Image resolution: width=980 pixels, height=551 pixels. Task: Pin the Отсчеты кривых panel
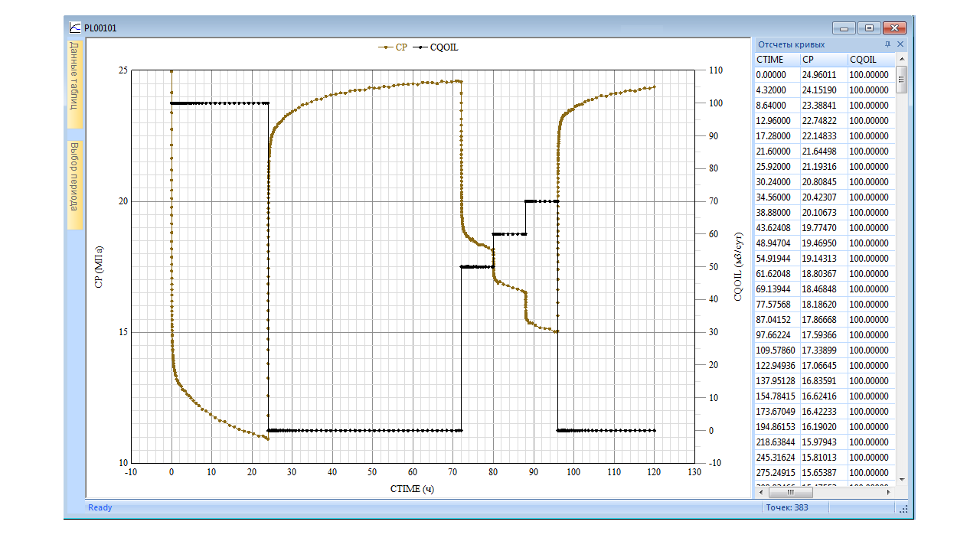[x=888, y=44]
